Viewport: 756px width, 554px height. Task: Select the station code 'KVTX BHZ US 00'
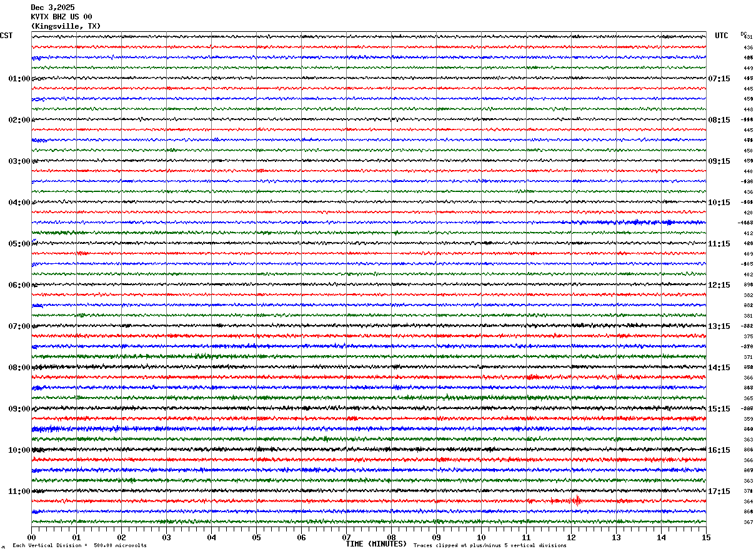pyautogui.click(x=61, y=17)
